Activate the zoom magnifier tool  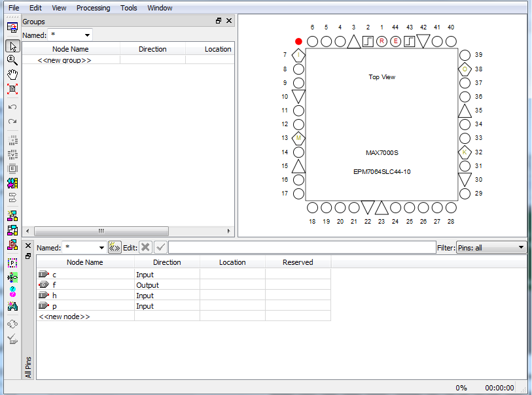click(x=12, y=60)
